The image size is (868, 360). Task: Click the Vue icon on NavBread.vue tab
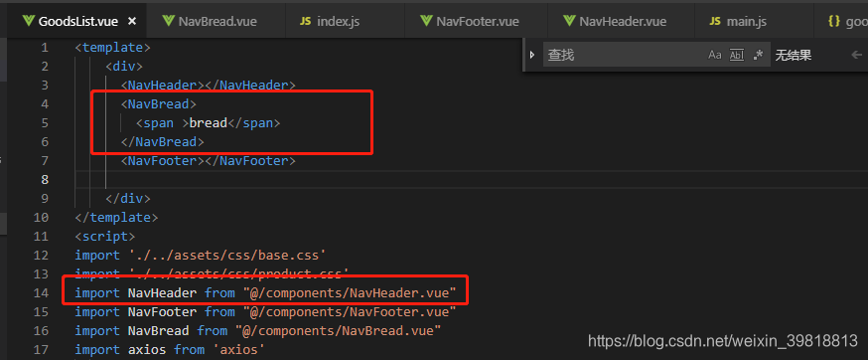click(169, 22)
